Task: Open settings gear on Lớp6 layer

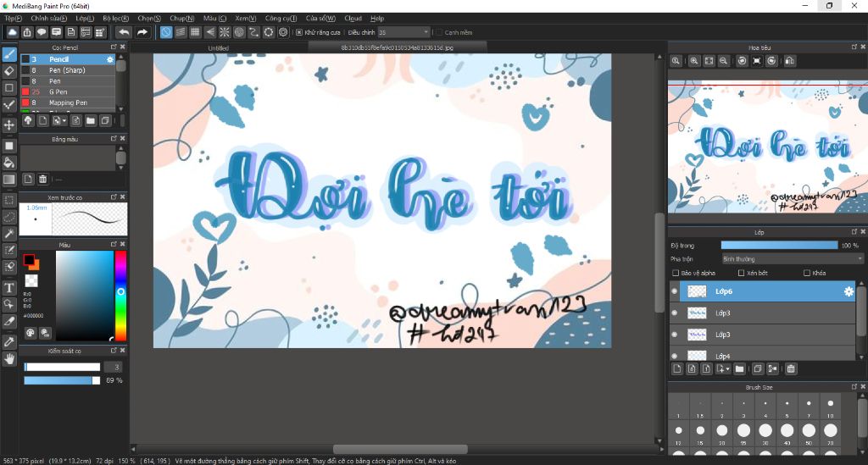Action: pyautogui.click(x=849, y=291)
